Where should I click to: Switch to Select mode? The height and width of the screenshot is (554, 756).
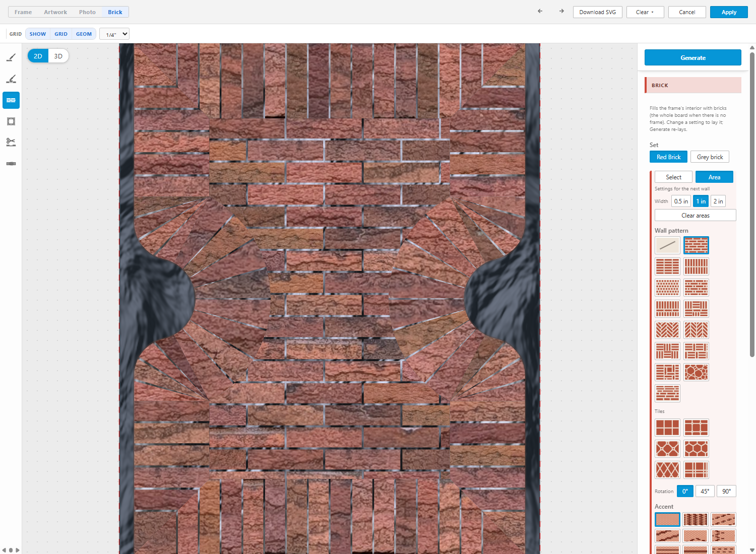(x=673, y=177)
